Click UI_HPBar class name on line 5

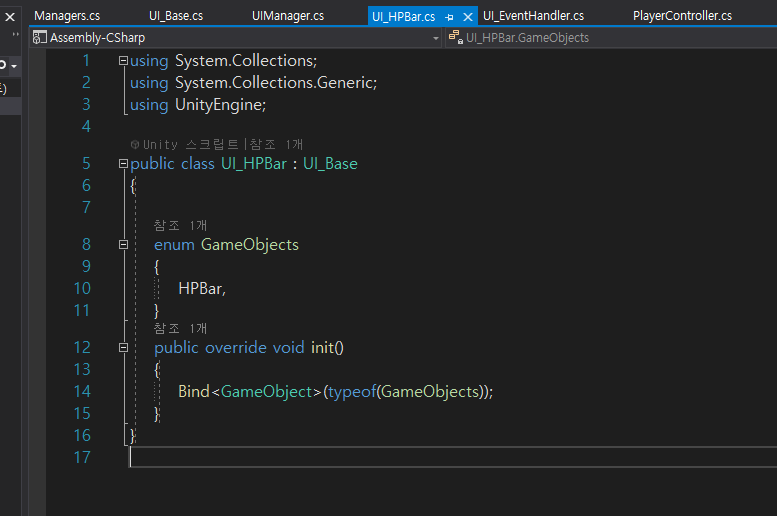tap(254, 164)
